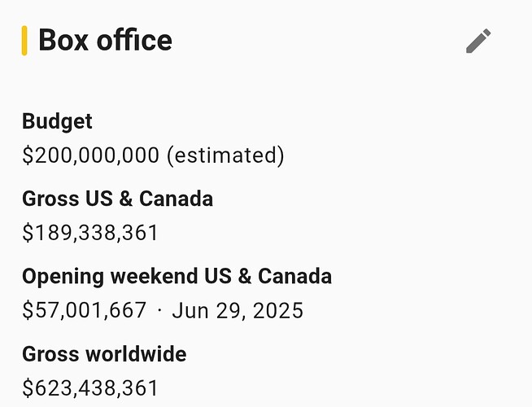Click the dot separator before the date
Image resolution: width=532 pixels, height=407 pixels.
tap(159, 310)
